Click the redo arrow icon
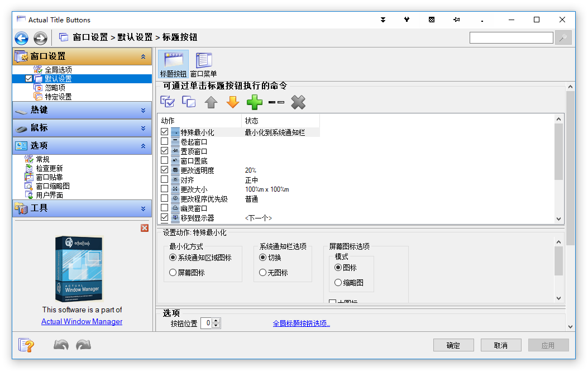Screen dimensions: 588x371 pos(83,345)
